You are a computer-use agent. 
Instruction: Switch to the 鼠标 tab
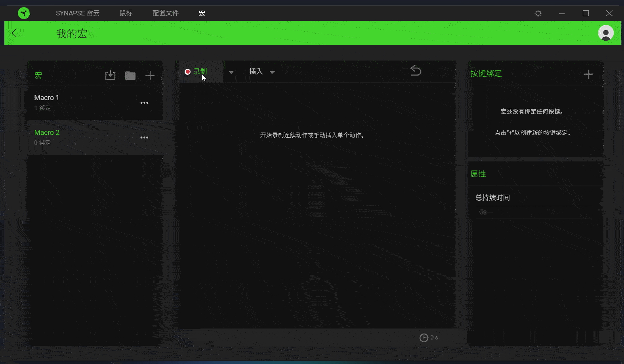tap(126, 13)
